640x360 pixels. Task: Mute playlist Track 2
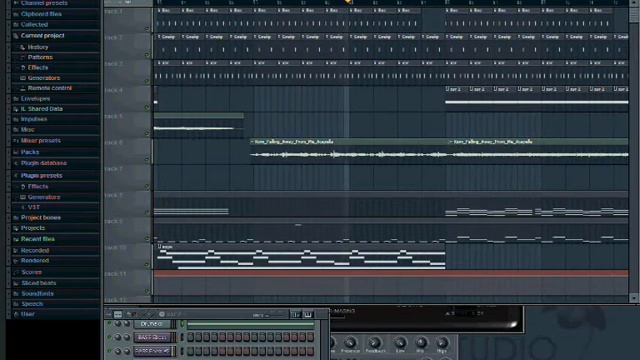147,55
